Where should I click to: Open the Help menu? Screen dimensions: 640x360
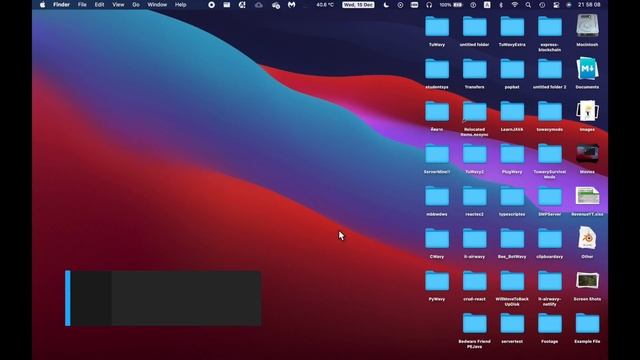point(180,5)
